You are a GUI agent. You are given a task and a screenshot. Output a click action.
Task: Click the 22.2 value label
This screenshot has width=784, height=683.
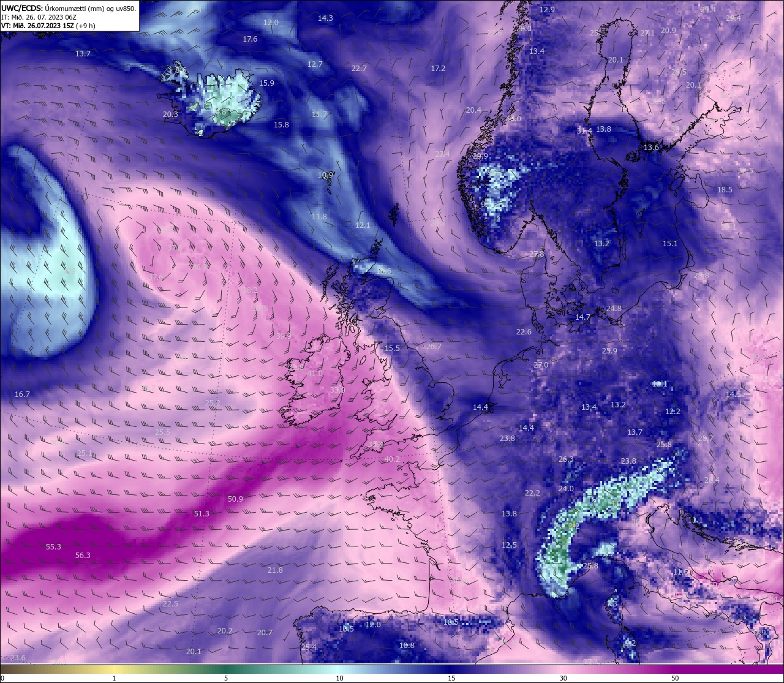pyautogui.click(x=532, y=492)
